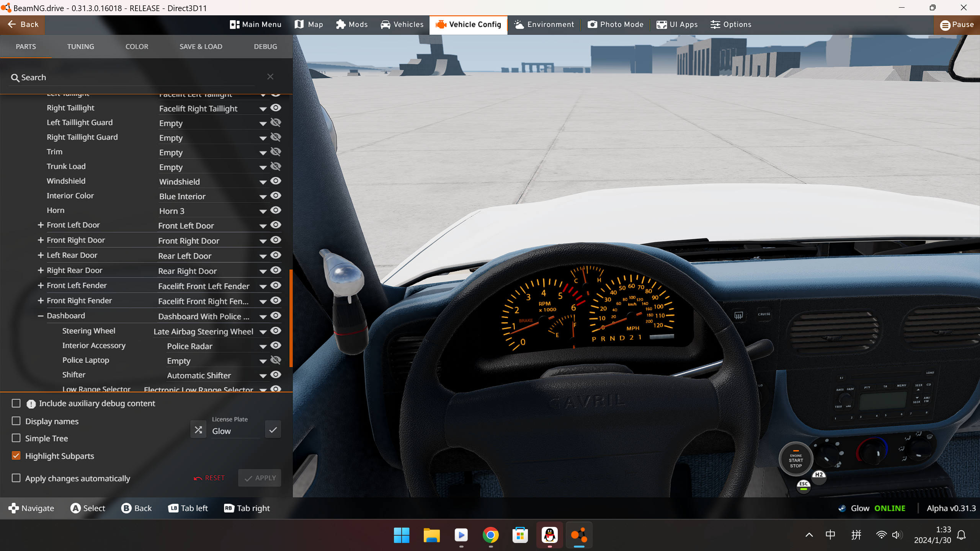
Task: Open UI Apps editor
Action: pyautogui.click(x=677, y=24)
